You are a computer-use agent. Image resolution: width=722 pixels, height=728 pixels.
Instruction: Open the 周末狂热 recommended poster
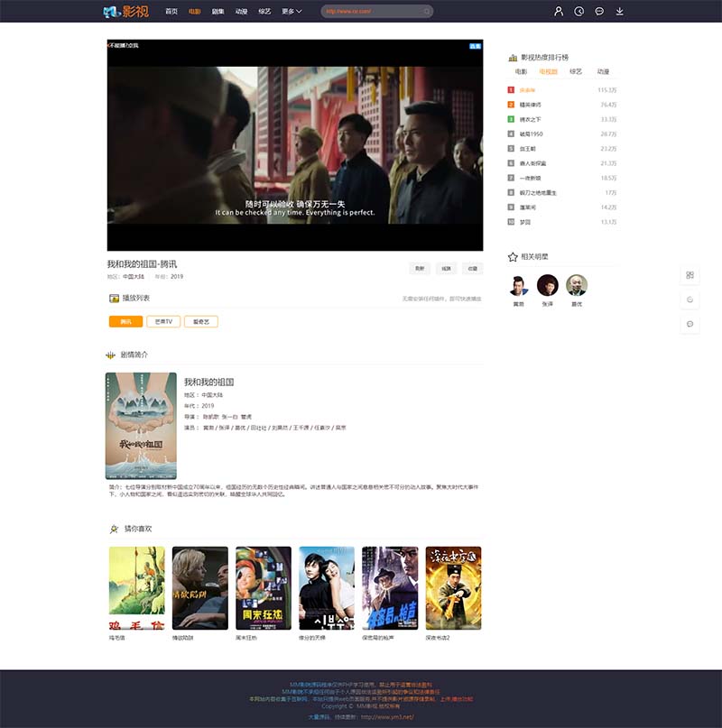coord(264,588)
